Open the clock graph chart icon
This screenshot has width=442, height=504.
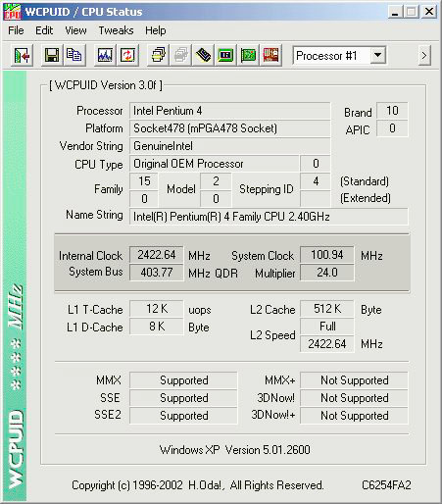(x=105, y=56)
